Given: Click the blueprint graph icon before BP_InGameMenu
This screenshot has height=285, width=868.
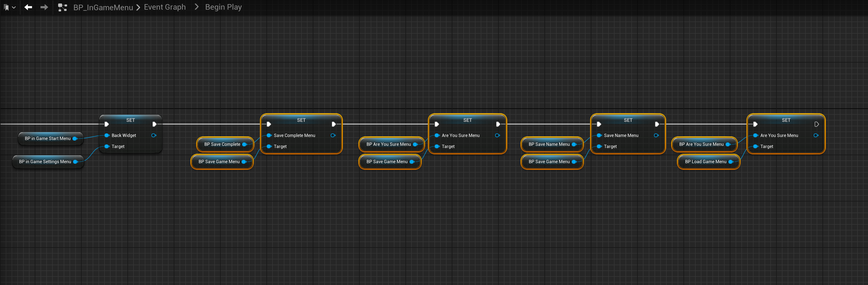Looking at the screenshot, I should pyautogui.click(x=62, y=7).
